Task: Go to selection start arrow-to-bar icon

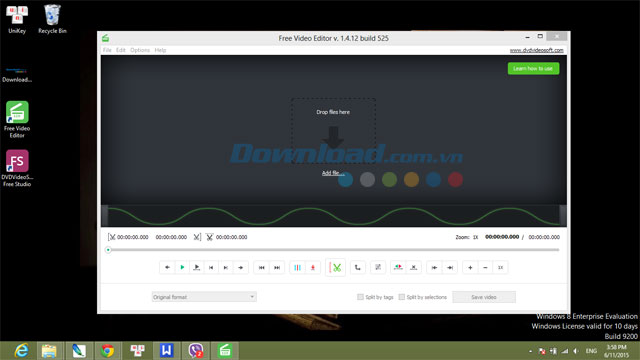Action: point(434,267)
